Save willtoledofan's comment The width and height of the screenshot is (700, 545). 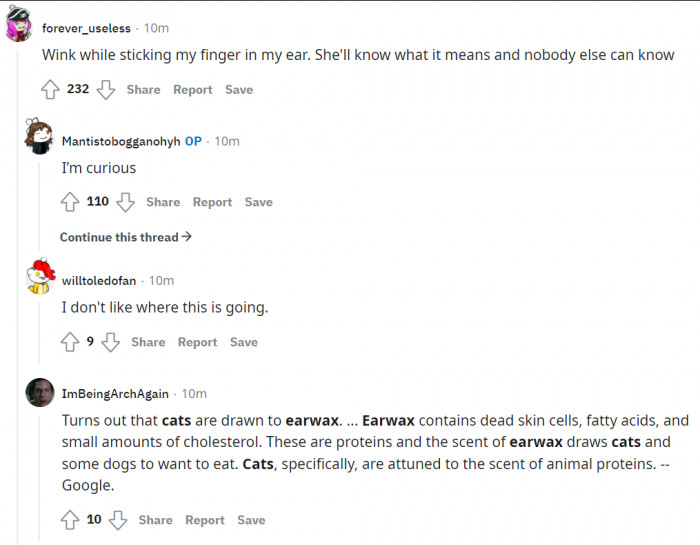pyautogui.click(x=244, y=342)
